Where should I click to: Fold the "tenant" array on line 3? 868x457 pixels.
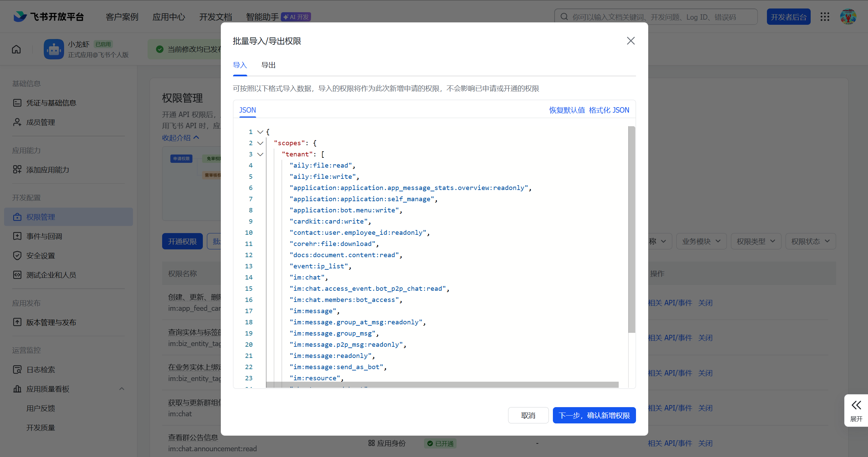point(260,154)
